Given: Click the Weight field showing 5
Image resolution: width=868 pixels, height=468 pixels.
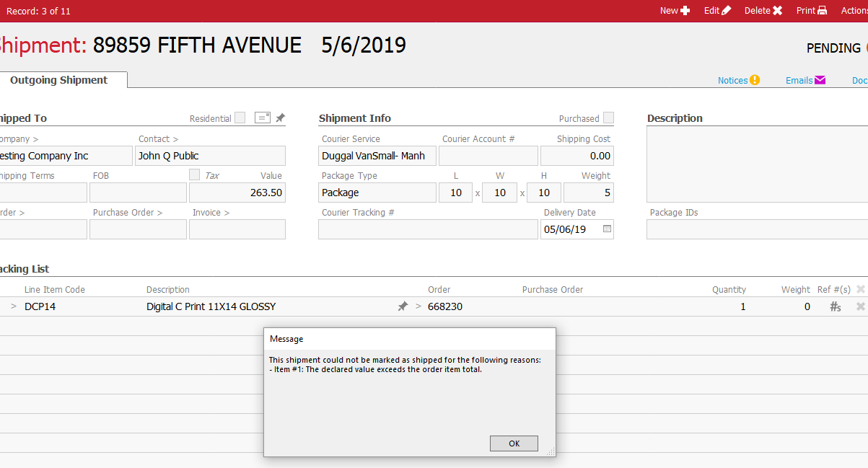Looking at the screenshot, I should click(589, 193).
